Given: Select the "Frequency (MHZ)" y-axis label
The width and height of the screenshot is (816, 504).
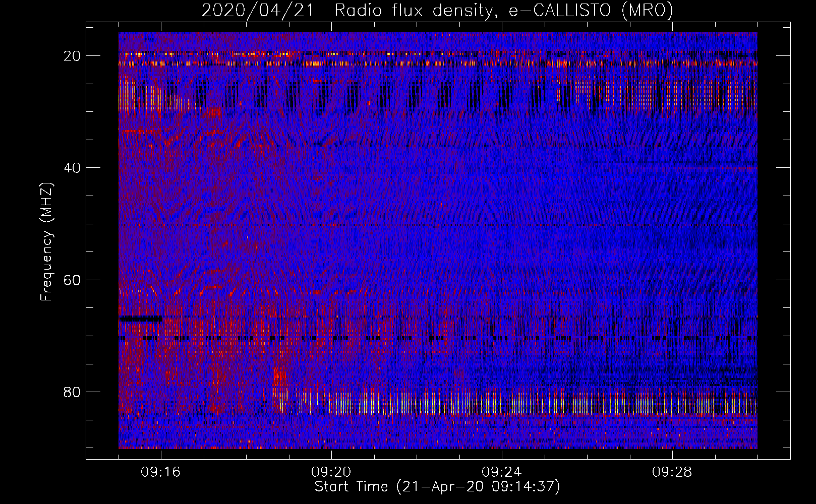Looking at the screenshot, I should click(x=46, y=242).
